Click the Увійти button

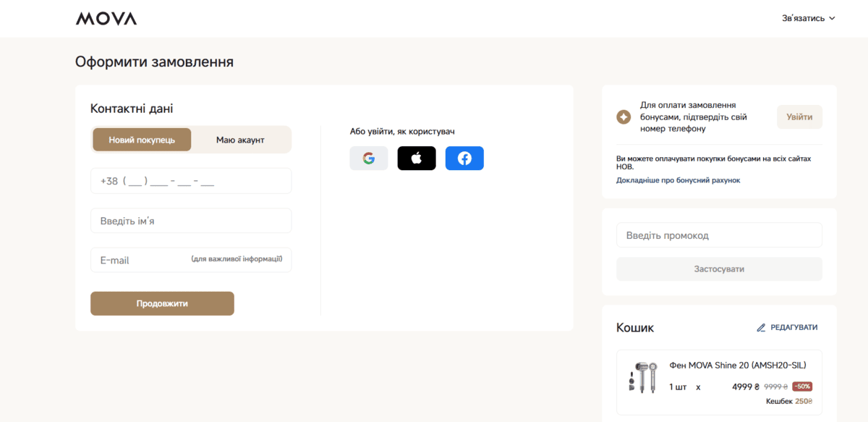pos(799,117)
